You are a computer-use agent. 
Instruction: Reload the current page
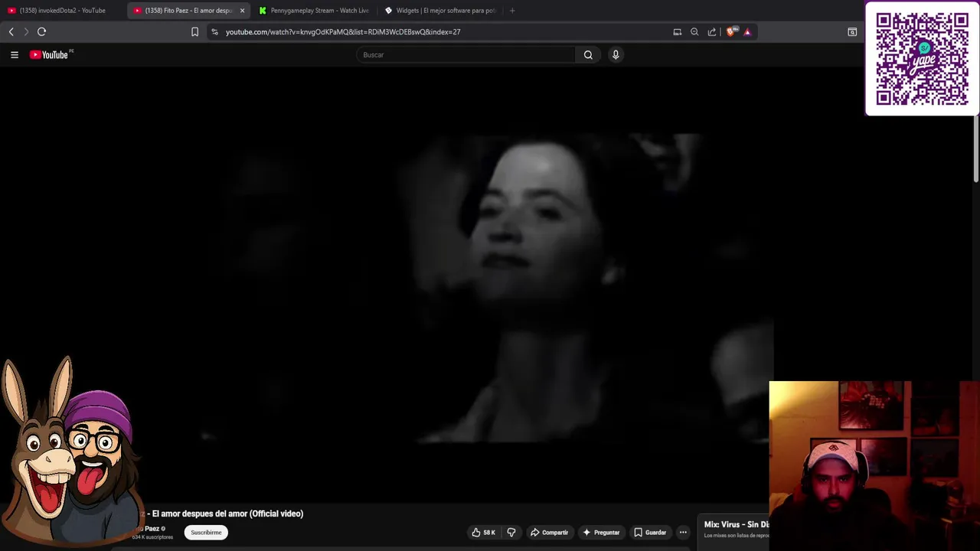[x=41, y=31]
